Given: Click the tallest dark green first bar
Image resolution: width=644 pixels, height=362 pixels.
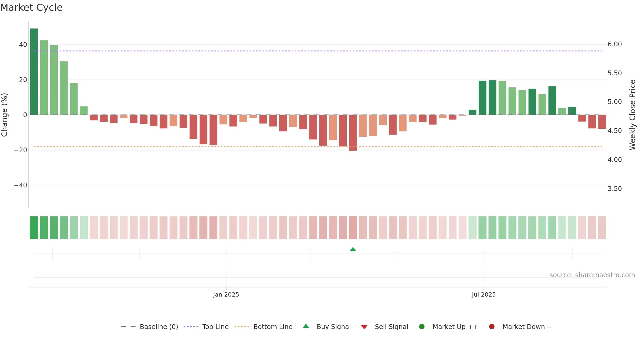Looking at the screenshot, I should point(34,72).
